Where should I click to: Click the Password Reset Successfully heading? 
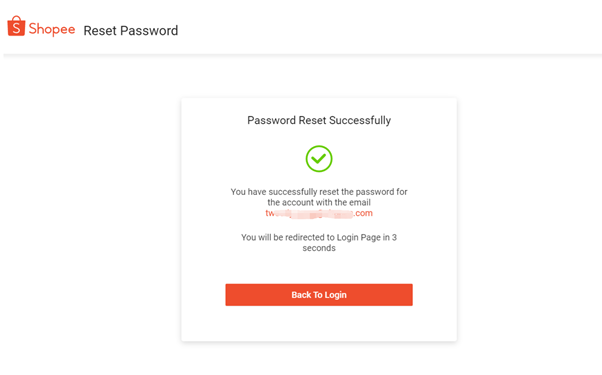(x=319, y=120)
